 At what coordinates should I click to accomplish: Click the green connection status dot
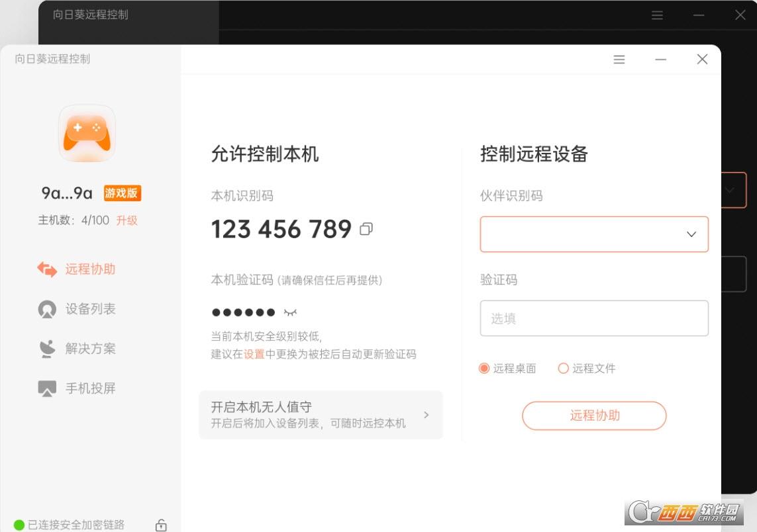pyautogui.click(x=19, y=525)
